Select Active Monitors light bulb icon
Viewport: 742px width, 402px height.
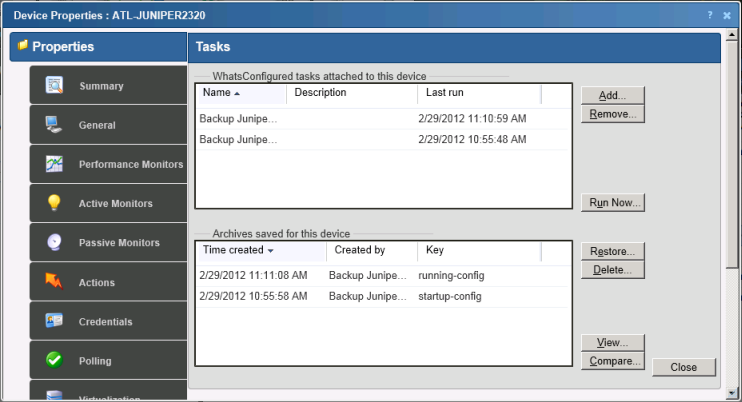55,203
